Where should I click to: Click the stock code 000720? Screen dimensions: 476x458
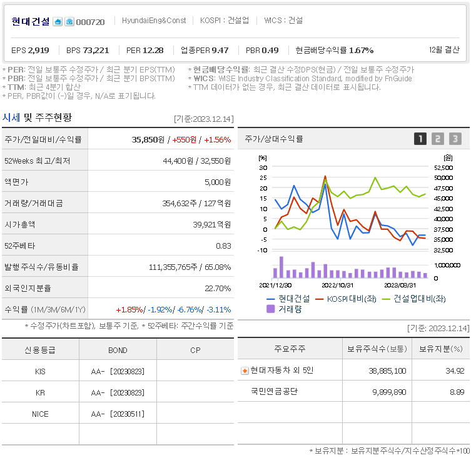[x=90, y=22]
